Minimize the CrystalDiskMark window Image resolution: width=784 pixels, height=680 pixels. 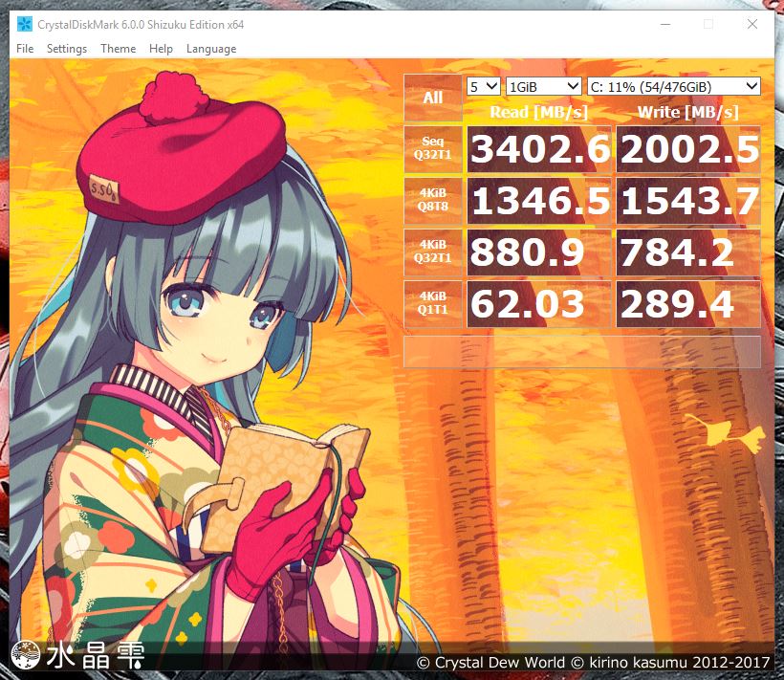[x=665, y=24]
